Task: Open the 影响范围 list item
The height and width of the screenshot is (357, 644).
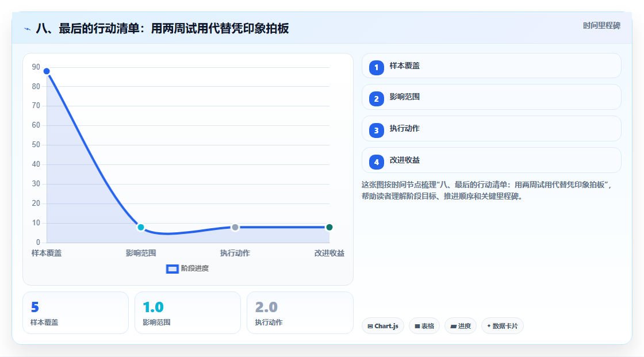Action: coord(491,97)
